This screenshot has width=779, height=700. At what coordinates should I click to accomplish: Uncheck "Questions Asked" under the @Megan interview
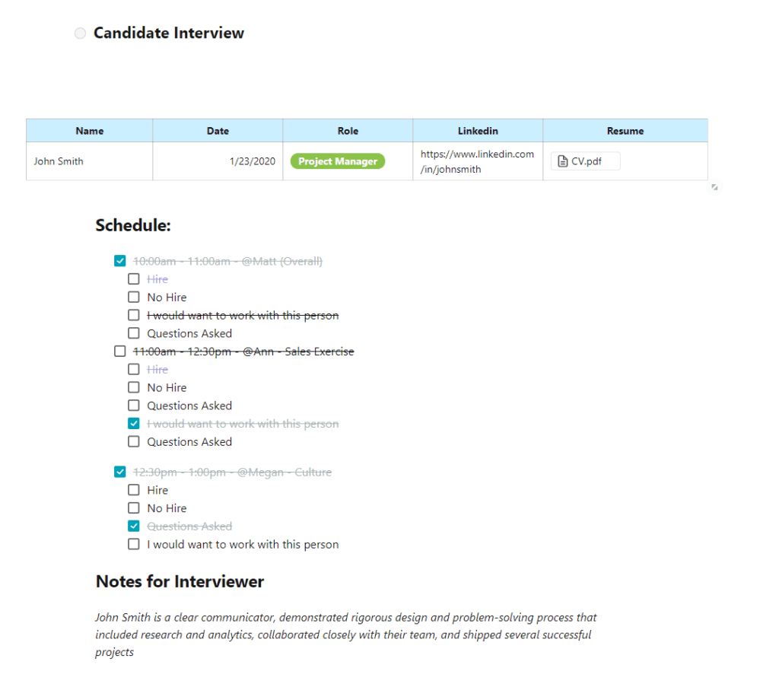click(134, 527)
